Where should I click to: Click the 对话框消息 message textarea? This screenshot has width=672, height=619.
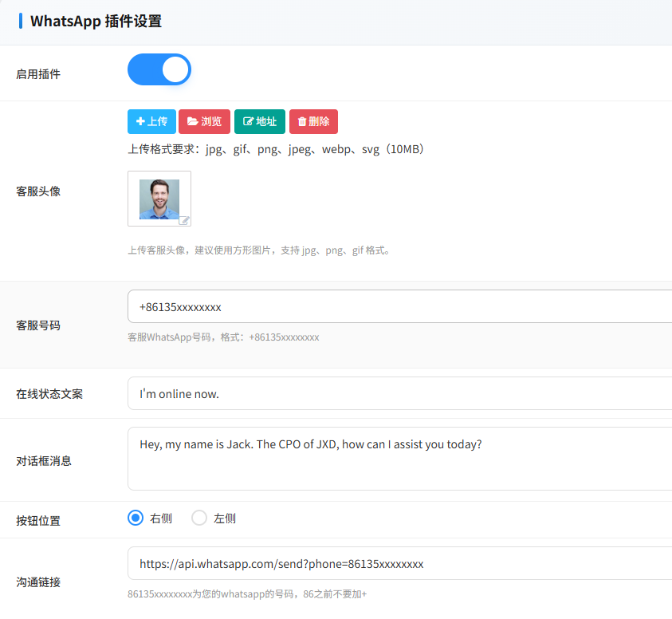click(x=399, y=459)
